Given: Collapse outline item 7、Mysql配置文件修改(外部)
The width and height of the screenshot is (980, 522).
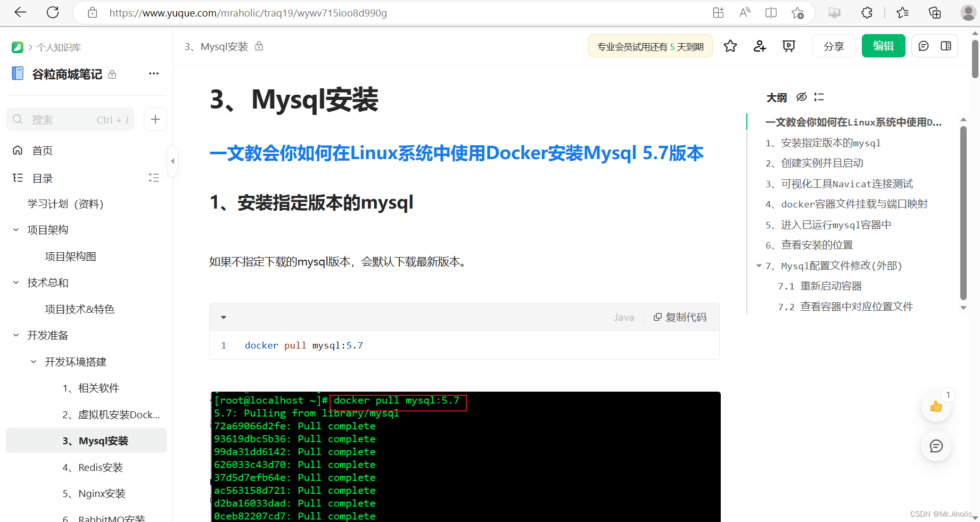Looking at the screenshot, I should coord(759,266).
